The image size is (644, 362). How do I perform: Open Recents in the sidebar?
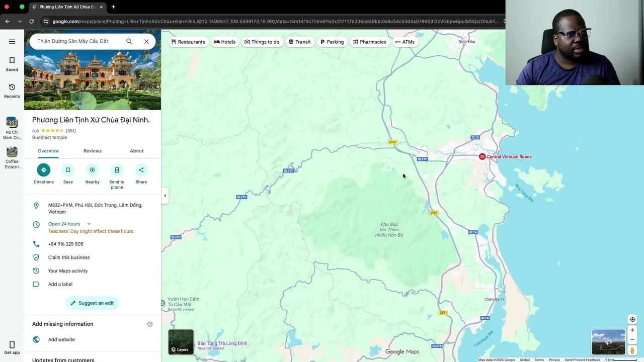click(12, 91)
